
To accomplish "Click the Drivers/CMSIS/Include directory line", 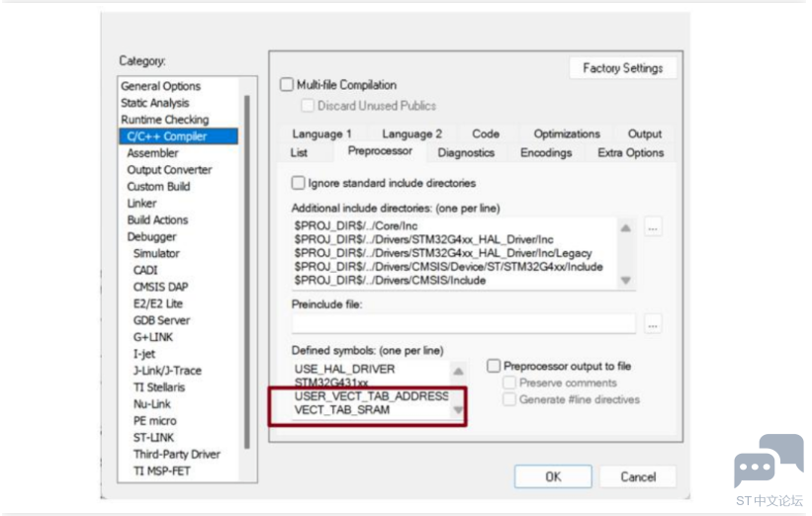I will coord(390,281).
